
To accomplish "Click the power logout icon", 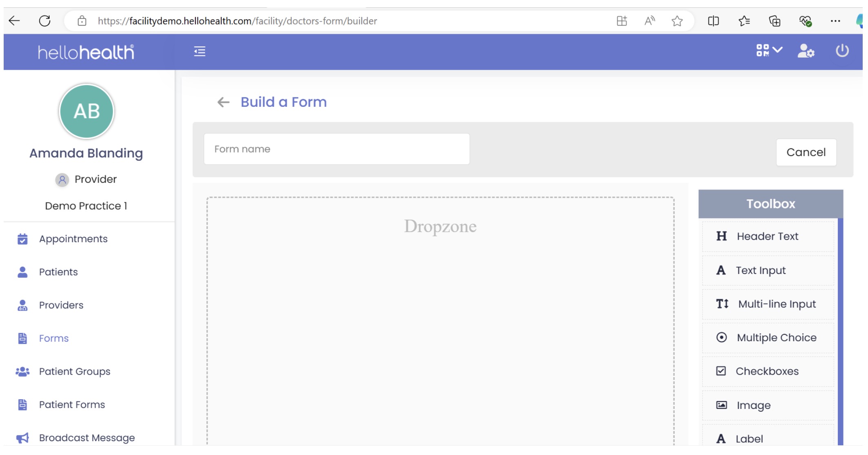I will 842,51.
